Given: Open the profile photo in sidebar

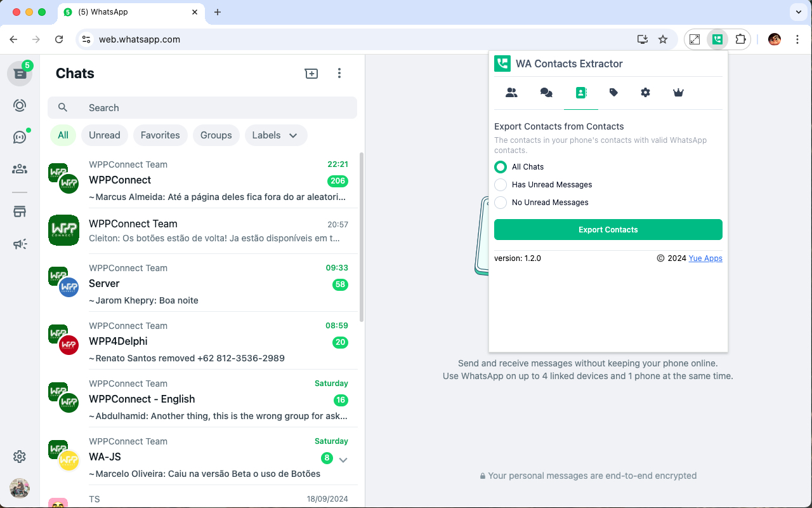Looking at the screenshot, I should point(20,488).
